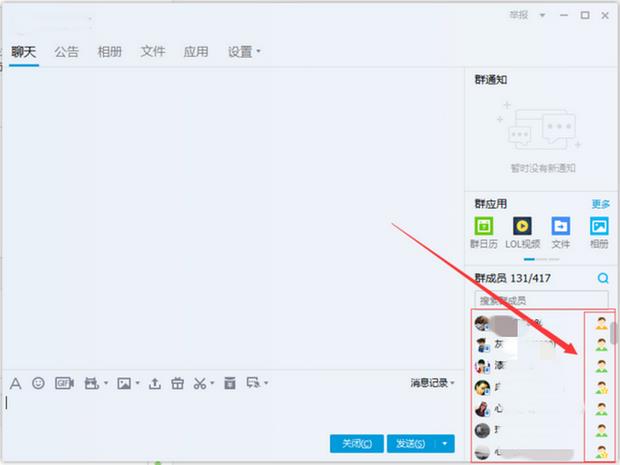Click the 关闭 close chat button

pos(356,443)
